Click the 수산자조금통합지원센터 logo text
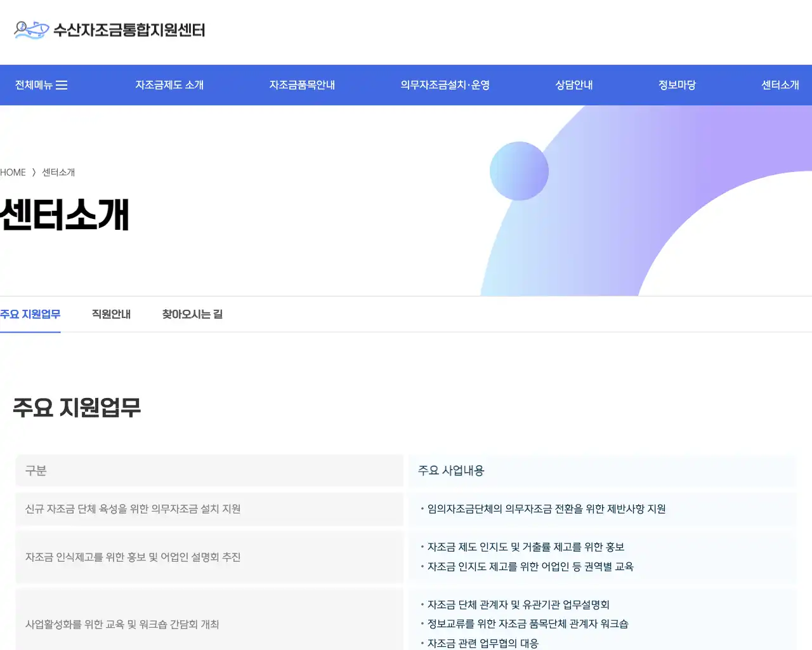Screen dimensions: 812x650 [x=130, y=30]
